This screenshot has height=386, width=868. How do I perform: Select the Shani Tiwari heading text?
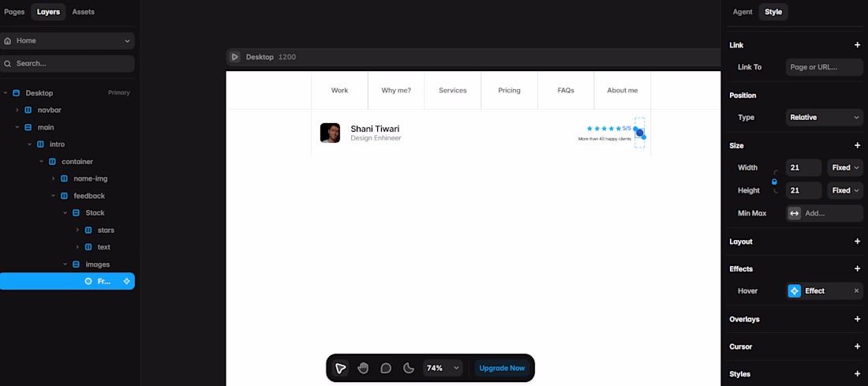point(375,129)
